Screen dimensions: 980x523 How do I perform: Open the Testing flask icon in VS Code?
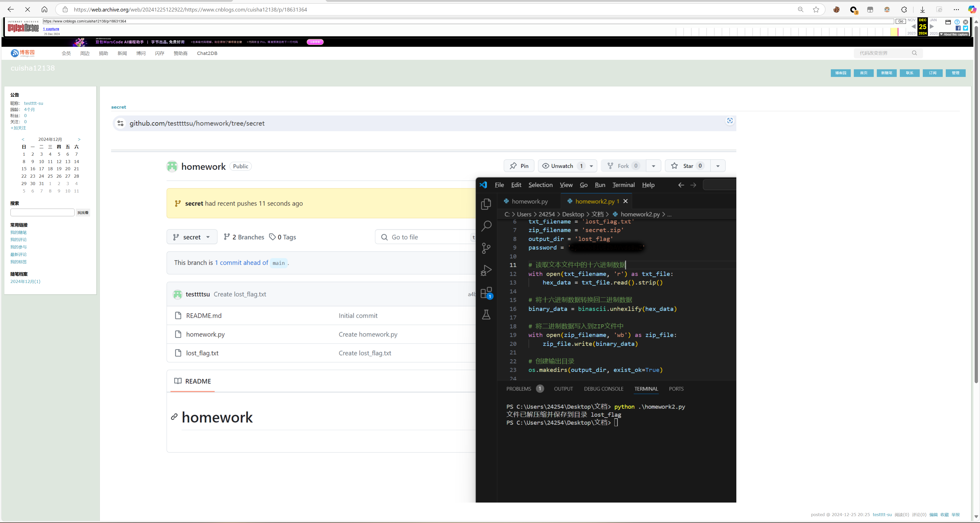pos(486,314)
